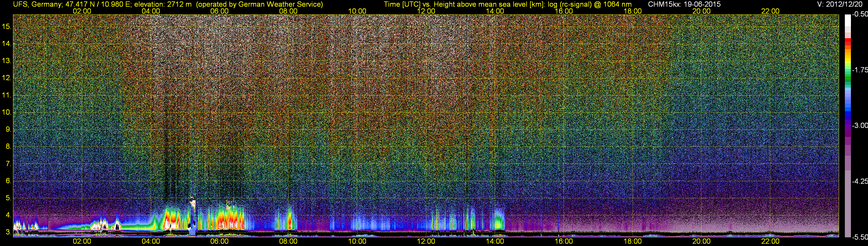Screen dimensions: 868x246
Task: Select the "8." height axis label
Action: coord(8,147)
